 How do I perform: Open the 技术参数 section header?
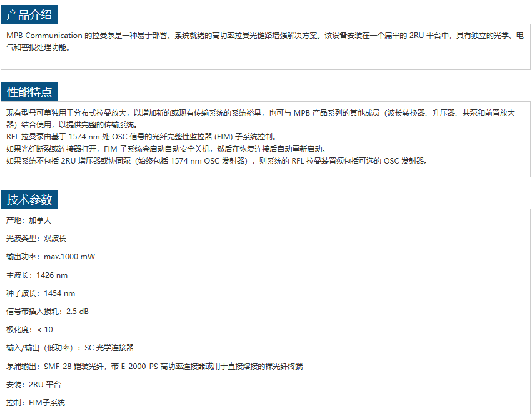(29, 200)
